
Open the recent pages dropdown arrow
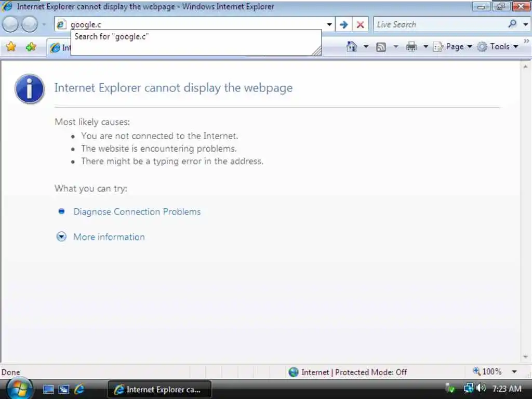pos(44,24)
